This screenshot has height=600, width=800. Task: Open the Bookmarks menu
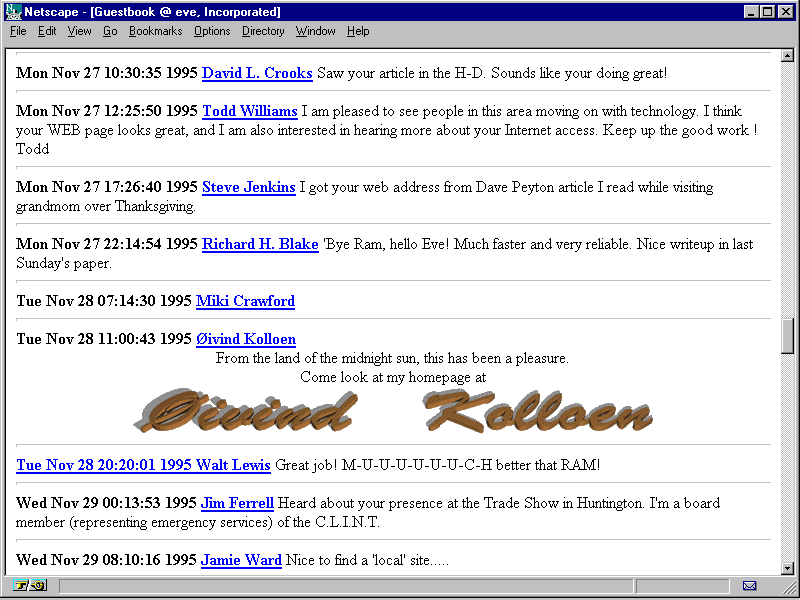point(155,31)
